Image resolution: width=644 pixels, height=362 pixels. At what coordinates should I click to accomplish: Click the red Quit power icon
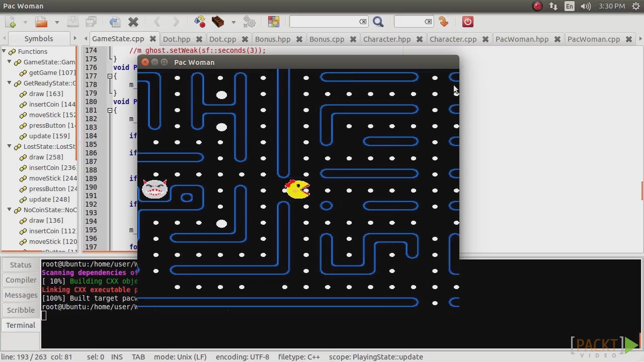(467, 22)
